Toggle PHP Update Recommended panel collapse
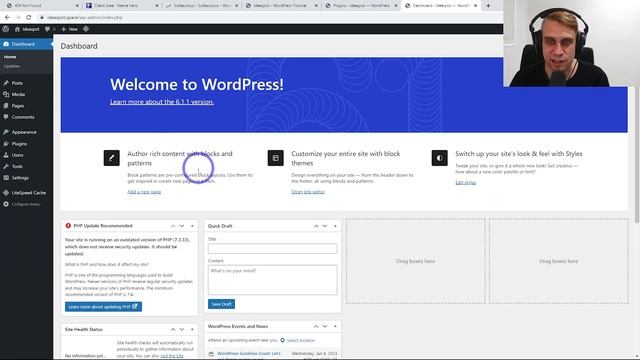The height and width of the screenshot is (360, 640). tap(192, 226)
